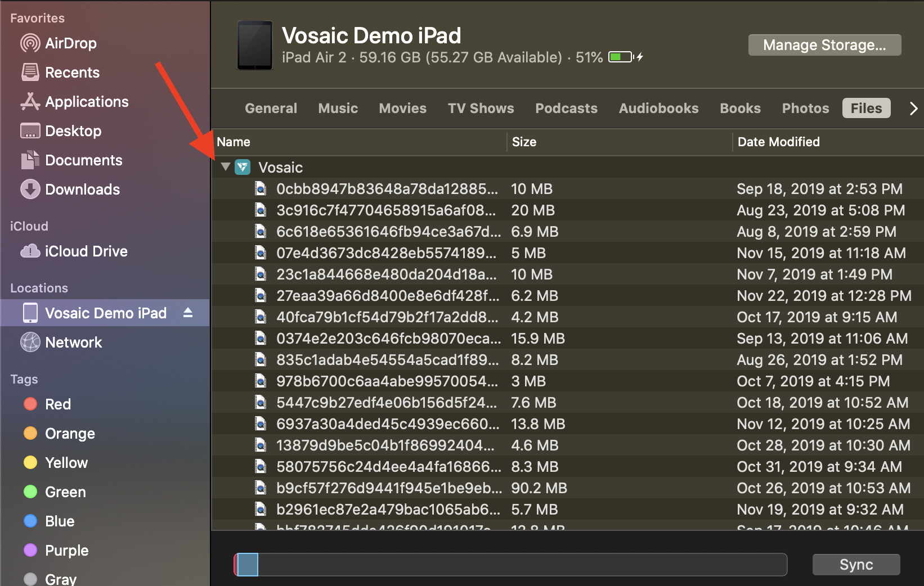Click file icon of 3c916c7f47704658915a6af08
Screen dimensions: 924x586
[261, 210]
